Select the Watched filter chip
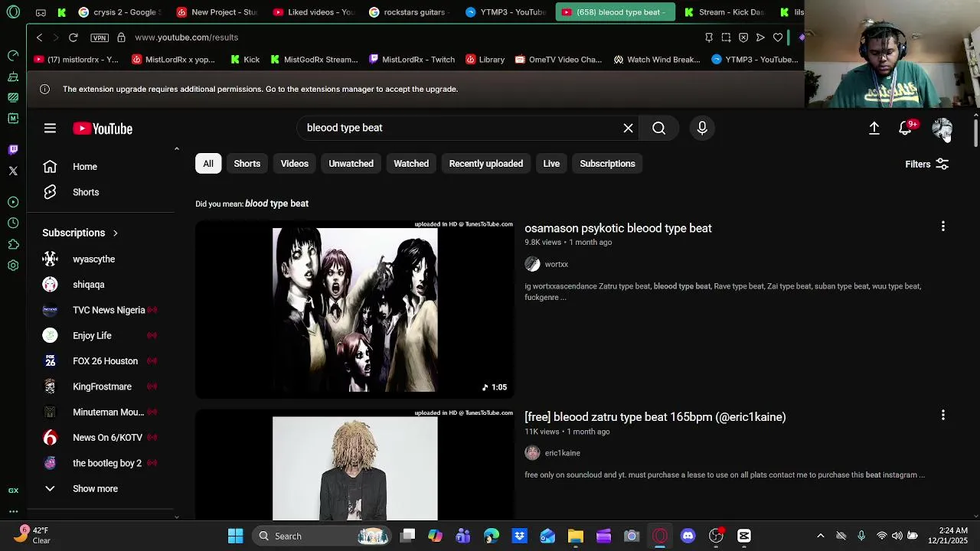980x551 pixels. point(411,164)
